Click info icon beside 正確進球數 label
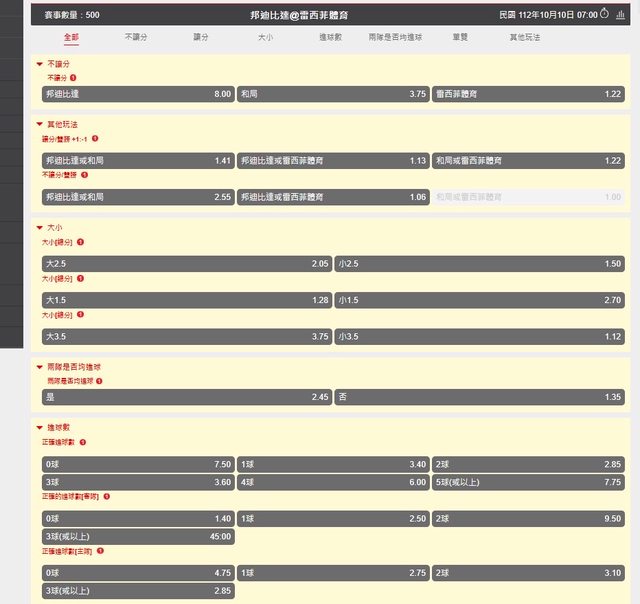 pyautogui.click(x=82, y=441)
